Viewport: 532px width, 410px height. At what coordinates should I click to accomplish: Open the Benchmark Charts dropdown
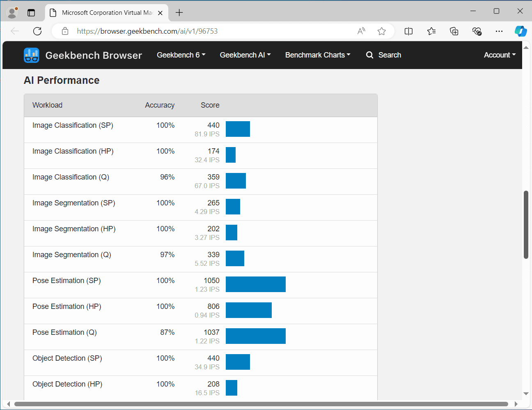point(318,55)
